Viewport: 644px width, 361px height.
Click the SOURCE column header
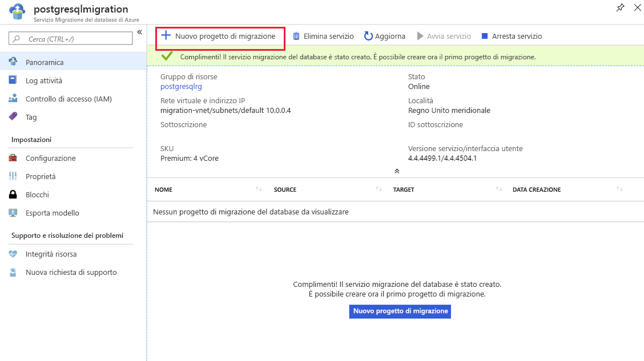coord(285,189)
